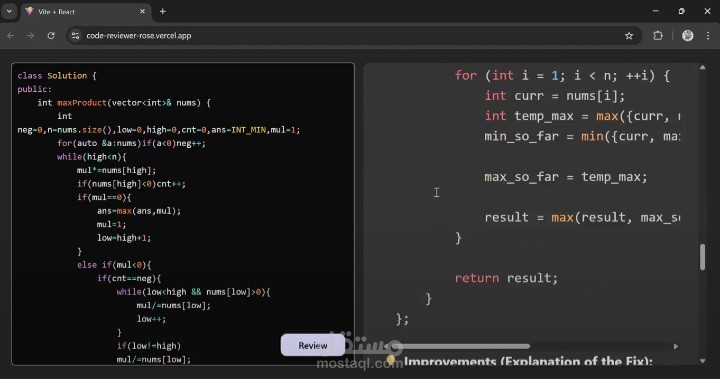The image size is (720, 379).
Task: Reload the page with refresh icon
Action: pyautogui.click(x=51, y=35)
